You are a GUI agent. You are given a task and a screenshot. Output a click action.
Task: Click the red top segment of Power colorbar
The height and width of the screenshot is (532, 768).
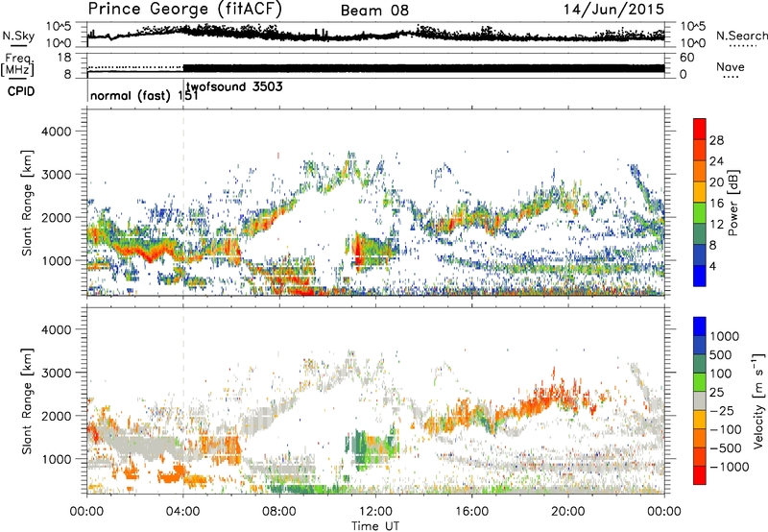700,130
